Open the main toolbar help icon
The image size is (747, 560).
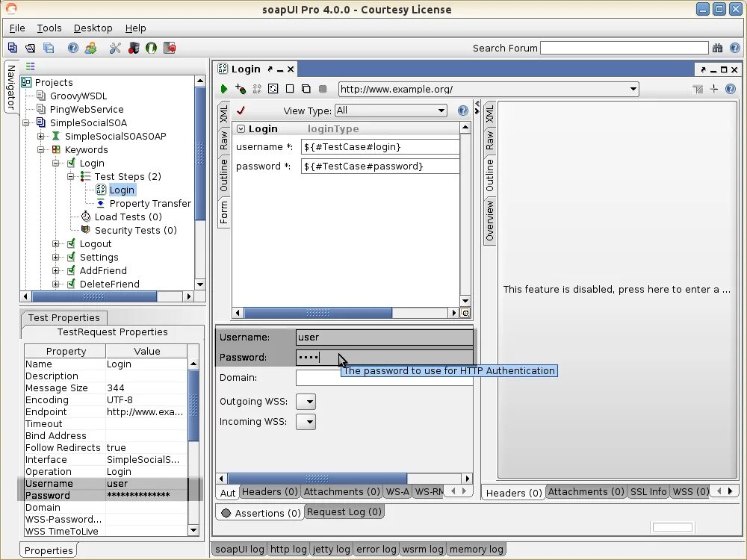point(73,48)
